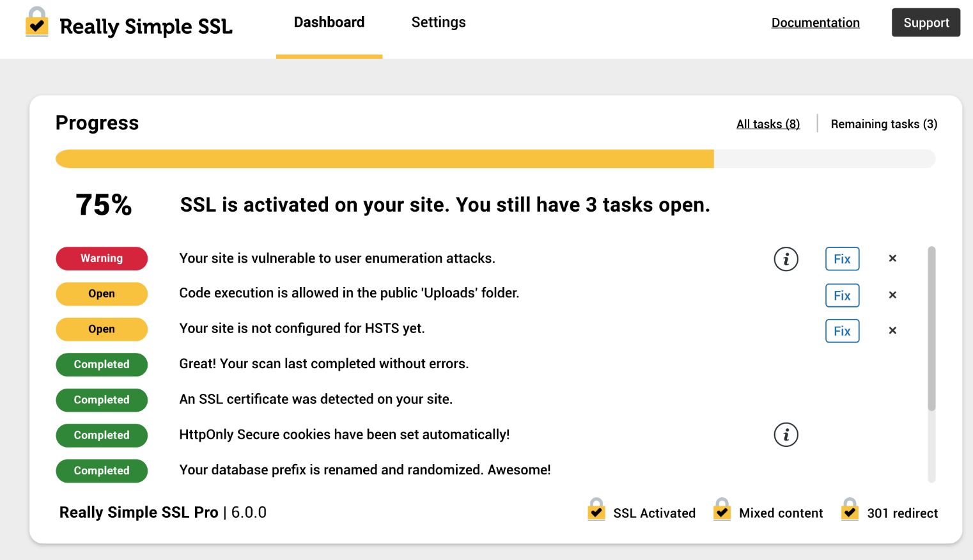Fix code execution in Uploads folder
The height and width of the screenshot is (560, 973).
point(842,295)
